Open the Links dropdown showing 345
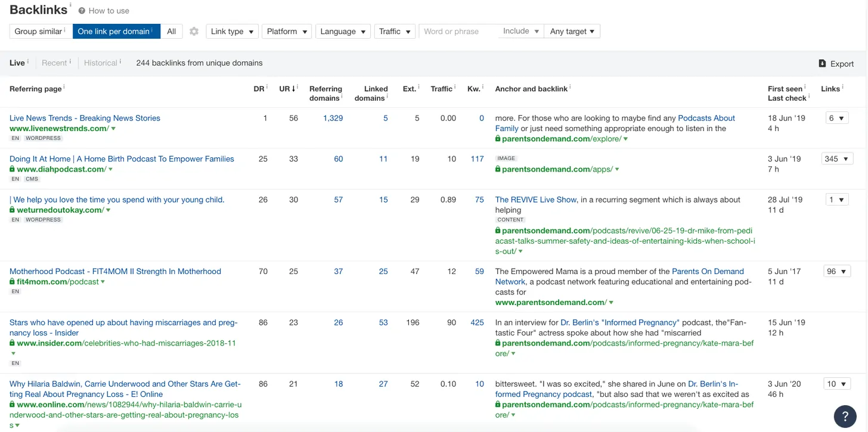Screen dimensions: 868x432 click(x=838, y=159)
